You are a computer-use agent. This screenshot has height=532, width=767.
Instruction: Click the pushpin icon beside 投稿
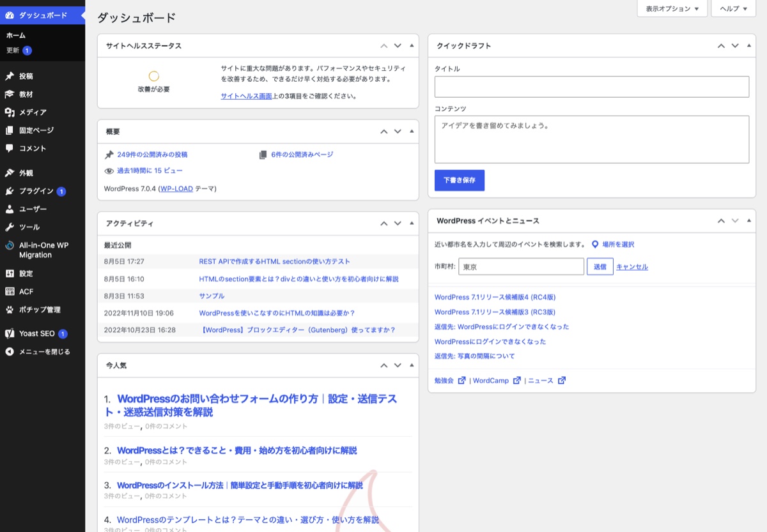[10, 76]
